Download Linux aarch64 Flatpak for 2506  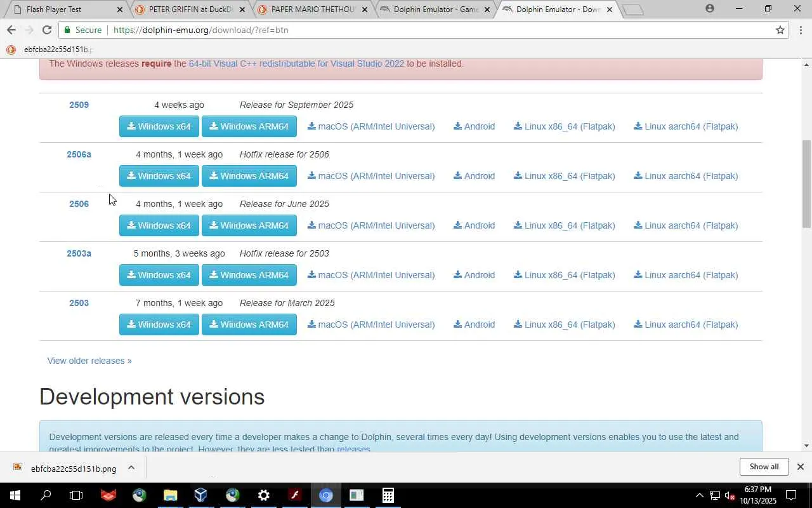686,225
